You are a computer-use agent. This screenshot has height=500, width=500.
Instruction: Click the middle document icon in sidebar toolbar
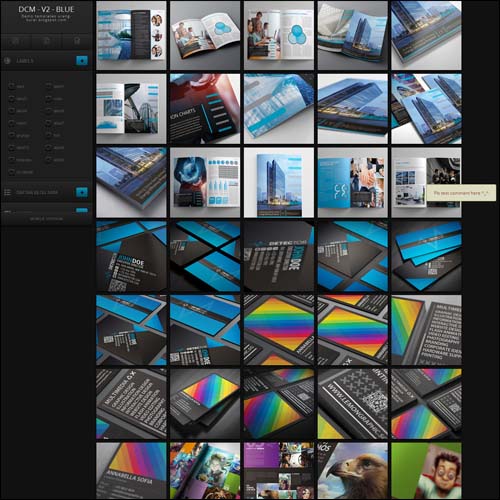click(x=46, y=41)
